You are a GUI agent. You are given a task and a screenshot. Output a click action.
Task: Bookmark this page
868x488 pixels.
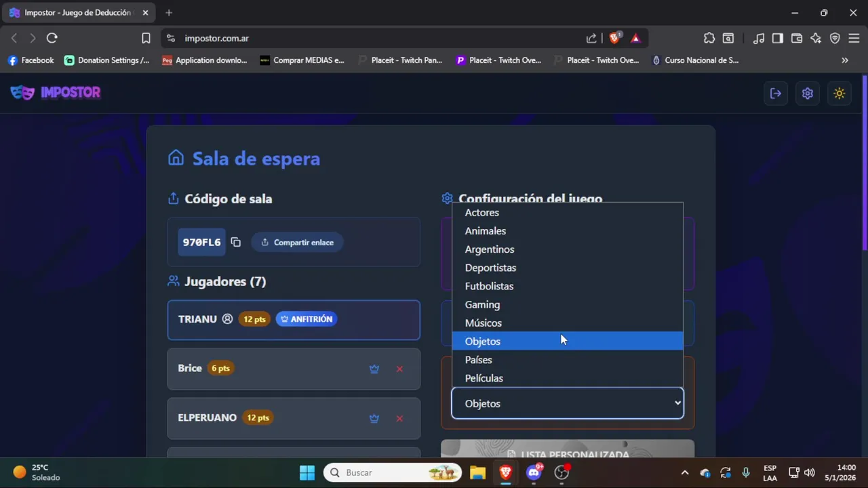tap(146, 38)
